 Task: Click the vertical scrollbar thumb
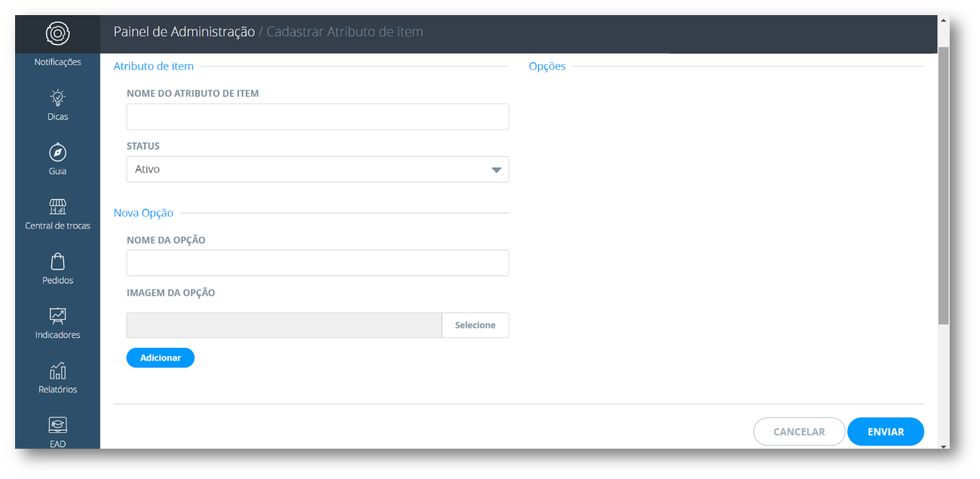pyautogui.click(x=943, y=185)
